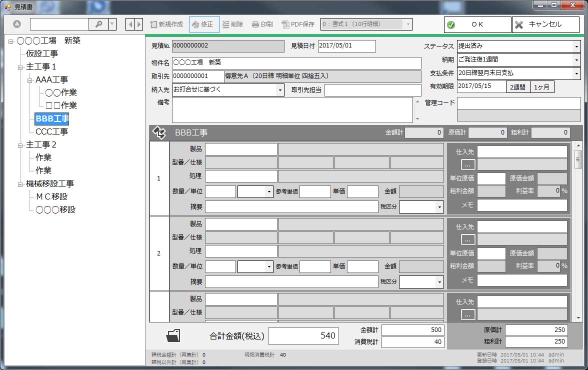The width and height of the screenshot is (588, 370).
Task: Open the ステータス dropdown
Action: point(576,46)
